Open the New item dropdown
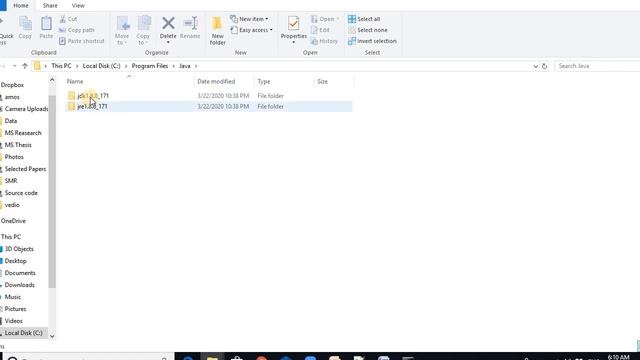Screen dimensions: 640x360 249,19
